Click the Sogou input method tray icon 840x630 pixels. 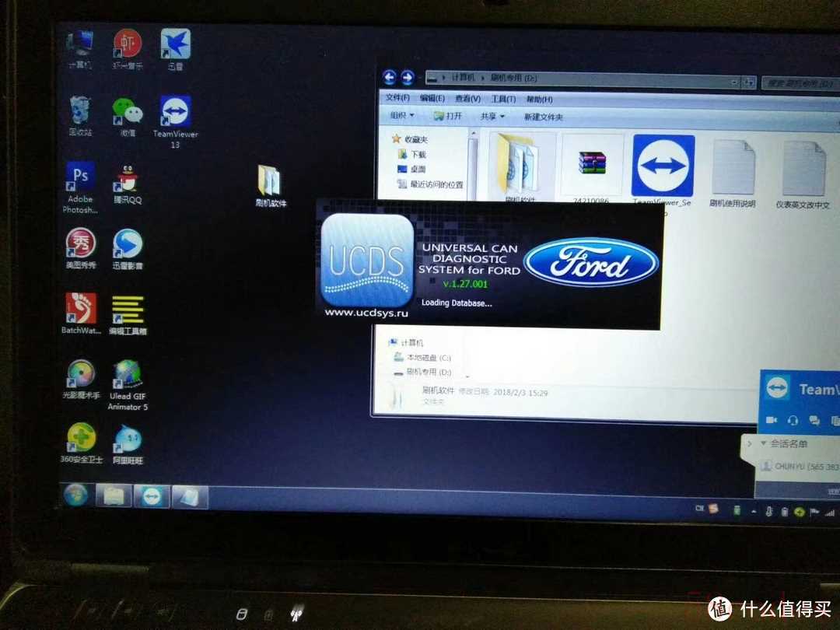713,509
